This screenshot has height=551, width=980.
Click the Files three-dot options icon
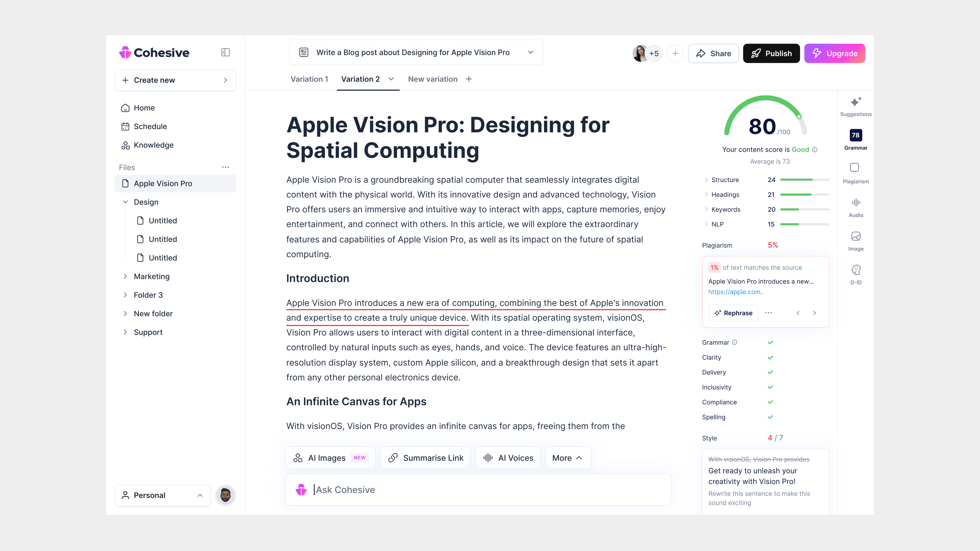tap(225, 167)
